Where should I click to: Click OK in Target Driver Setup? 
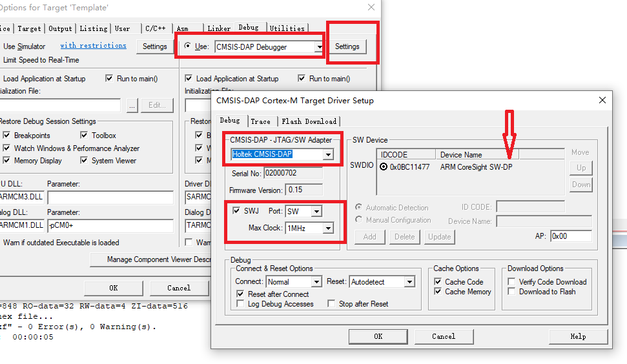pos(378,336)
